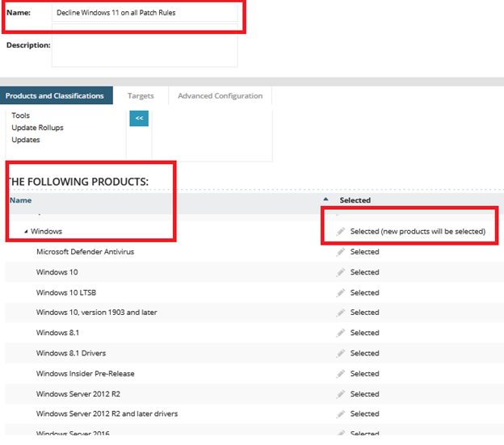Screen dimensions: 504x445
Task: Select the Tools classification
Action: [x=20, y=115]
